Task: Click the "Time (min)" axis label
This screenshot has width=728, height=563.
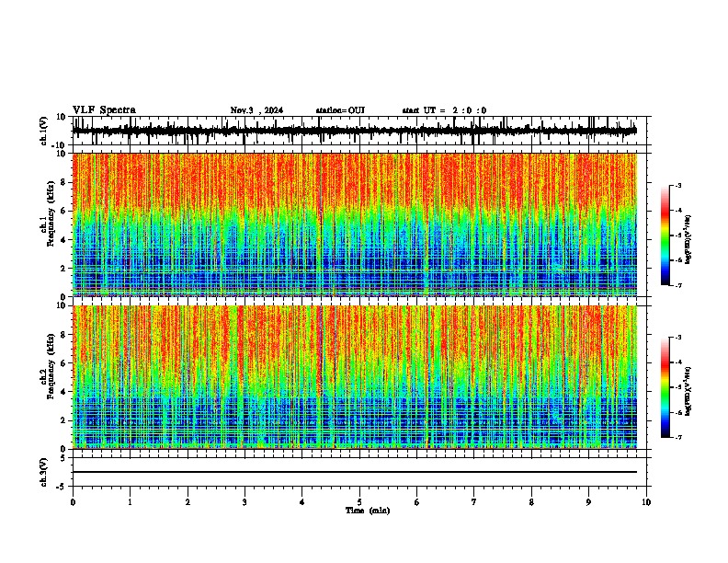Action: [368, 511]
